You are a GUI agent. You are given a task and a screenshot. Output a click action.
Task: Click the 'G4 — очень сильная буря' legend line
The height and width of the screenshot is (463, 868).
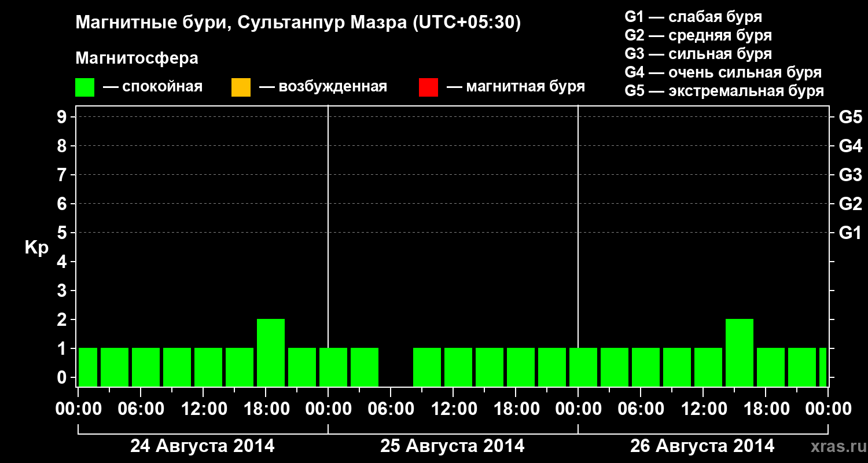(x=723, y=72)
